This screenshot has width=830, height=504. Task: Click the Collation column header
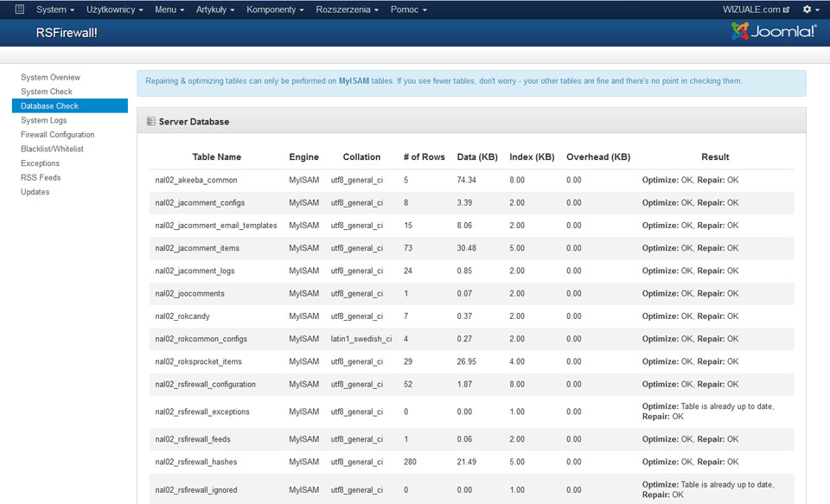pyautogui.click(x=361, y=157)
